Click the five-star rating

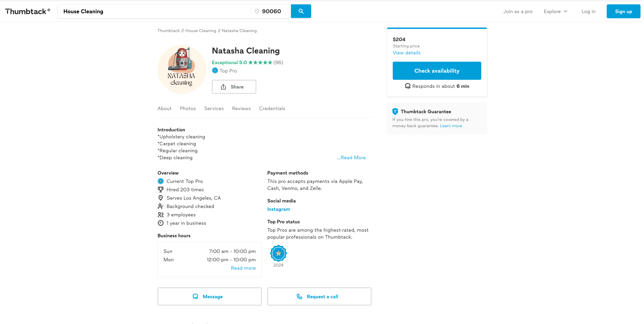[260, 63]
